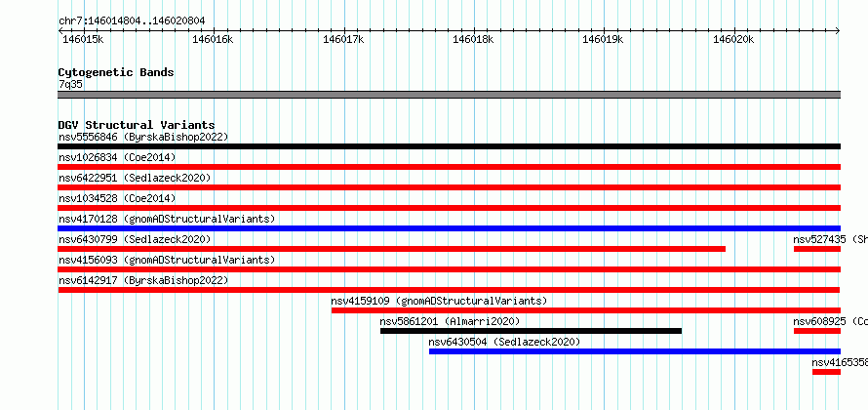Open variant label nsv5861201 (Almarri2020)

(x=450, y=321)
